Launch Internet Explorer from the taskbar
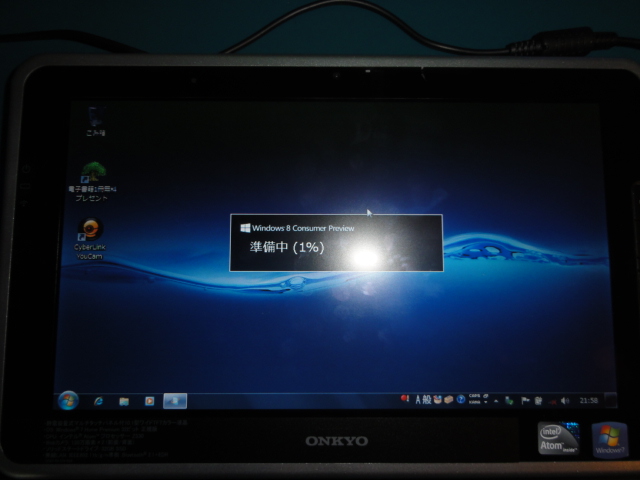 coord(98,401)
